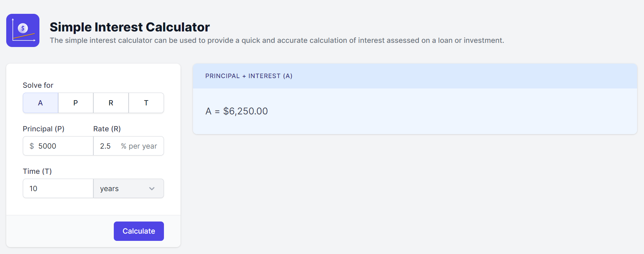This screenshot has width=644, height=254.
Task: Click the chevron arrow beside years
Action: (152, 189)
